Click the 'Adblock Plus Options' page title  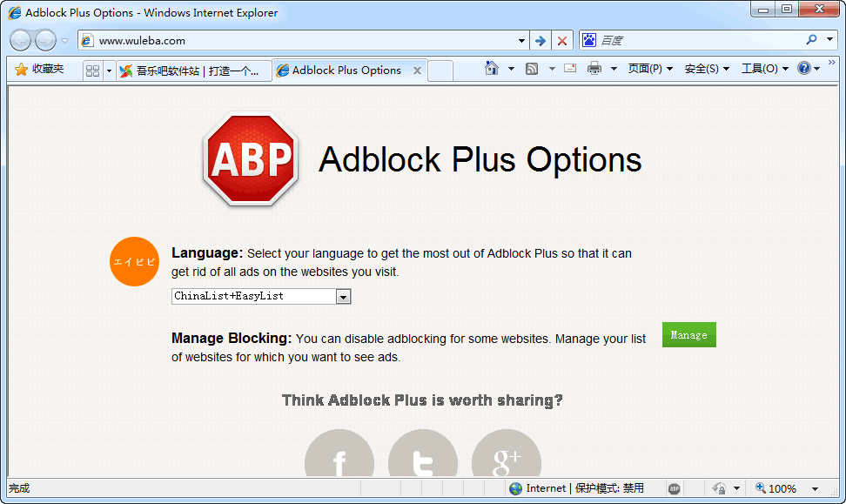[x=480, y=159]
